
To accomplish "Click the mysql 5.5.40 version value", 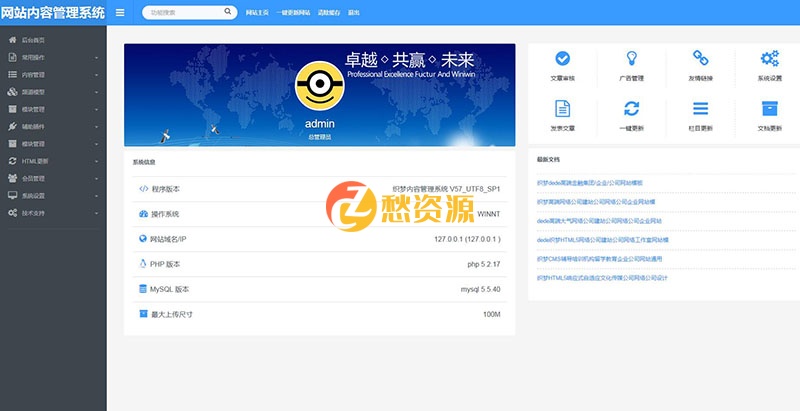I will point(481,289).
